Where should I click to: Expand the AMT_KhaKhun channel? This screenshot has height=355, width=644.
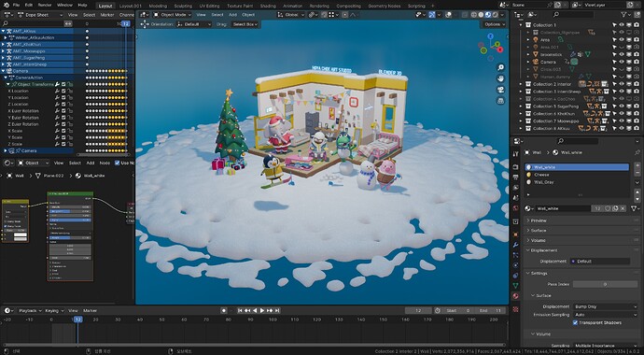4,45
